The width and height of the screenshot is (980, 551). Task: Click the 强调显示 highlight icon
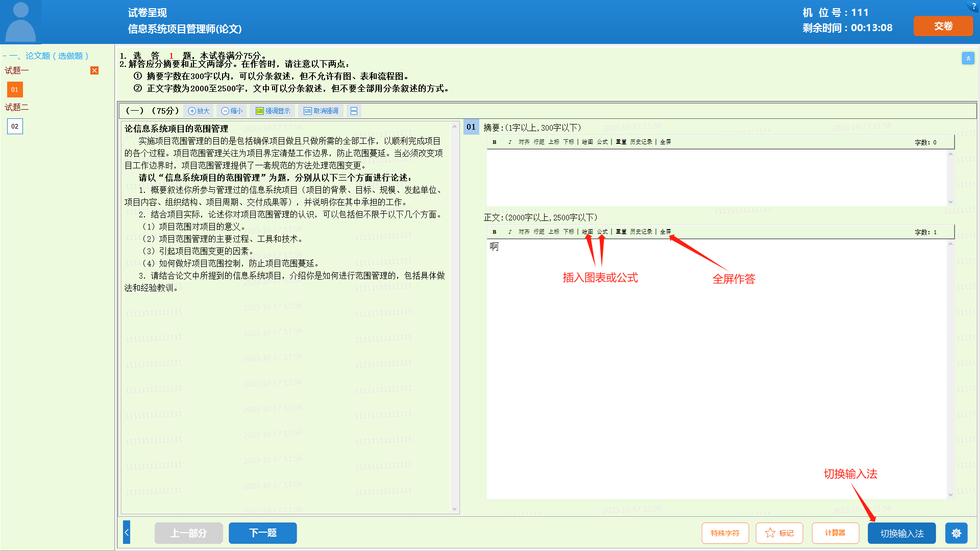pyautogui.click(x=260, y=111)
